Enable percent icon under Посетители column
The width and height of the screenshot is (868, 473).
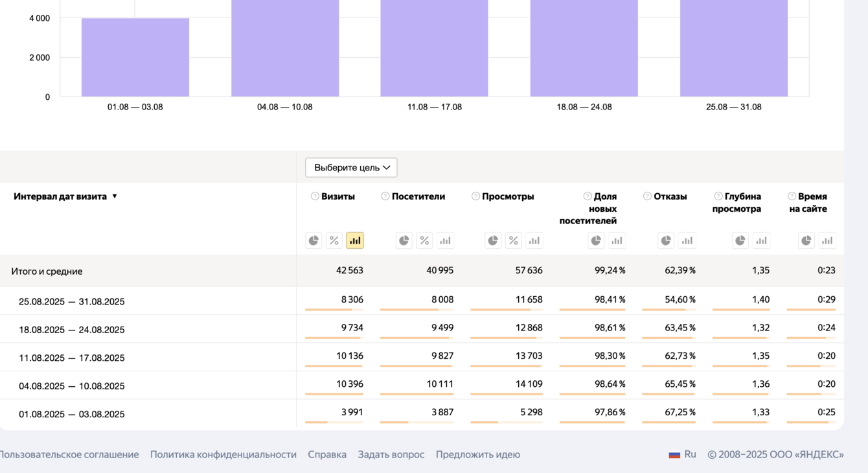(x=424, y=240)
